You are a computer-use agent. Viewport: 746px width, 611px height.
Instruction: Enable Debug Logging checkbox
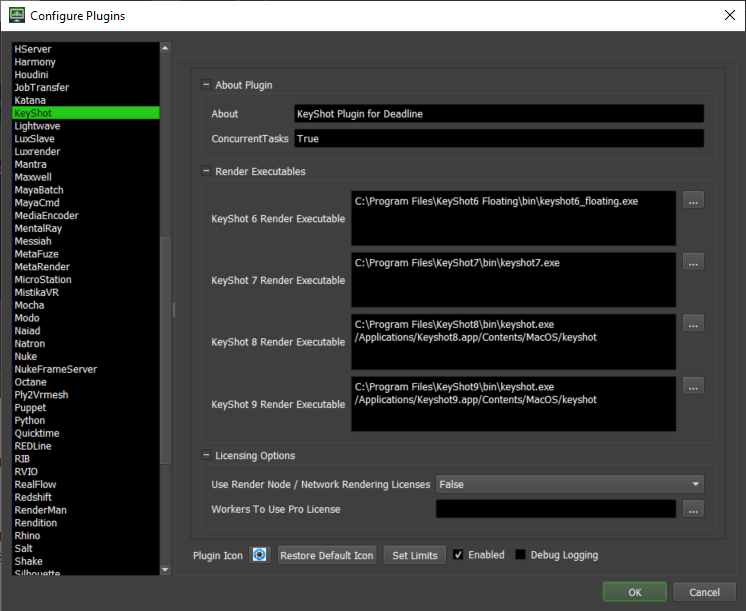[x=521, y=555]
